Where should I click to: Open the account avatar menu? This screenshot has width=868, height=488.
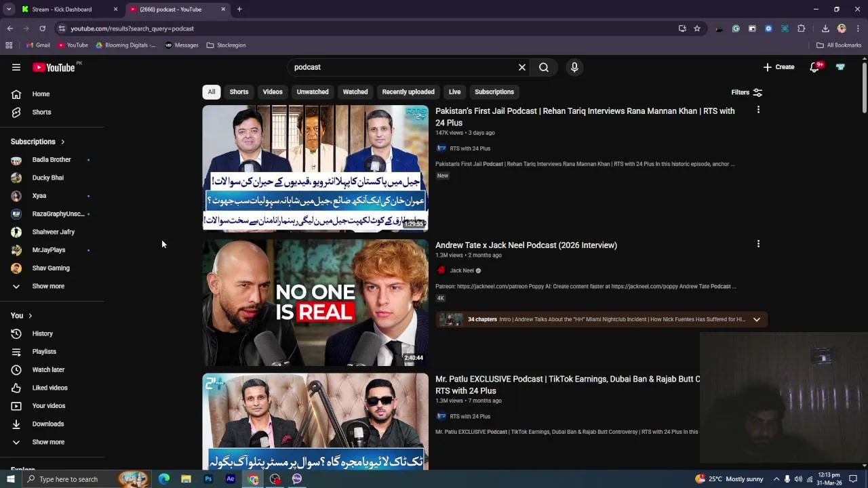[840, 67]
